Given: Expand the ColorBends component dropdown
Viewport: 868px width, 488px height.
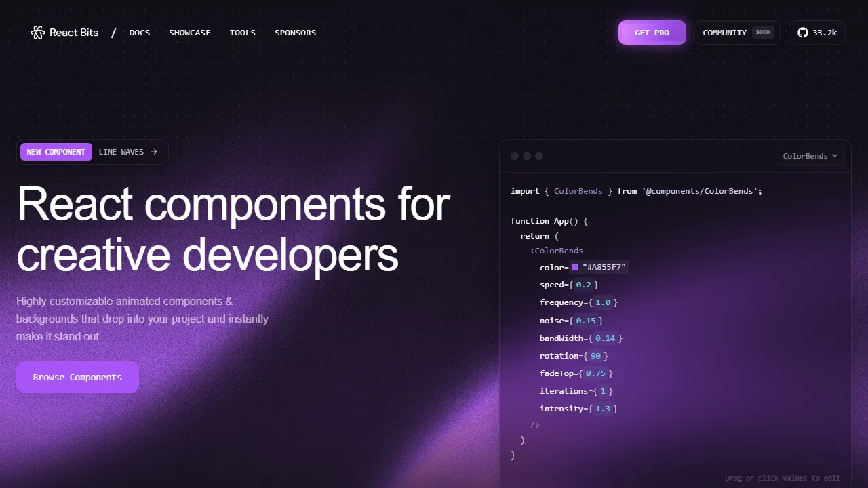Looking at the screenshot, I should click(810, 156).
